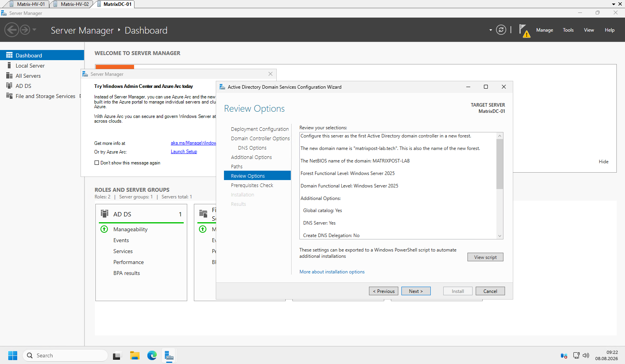Open BPA results under AD DS tile

coord(127,273)
